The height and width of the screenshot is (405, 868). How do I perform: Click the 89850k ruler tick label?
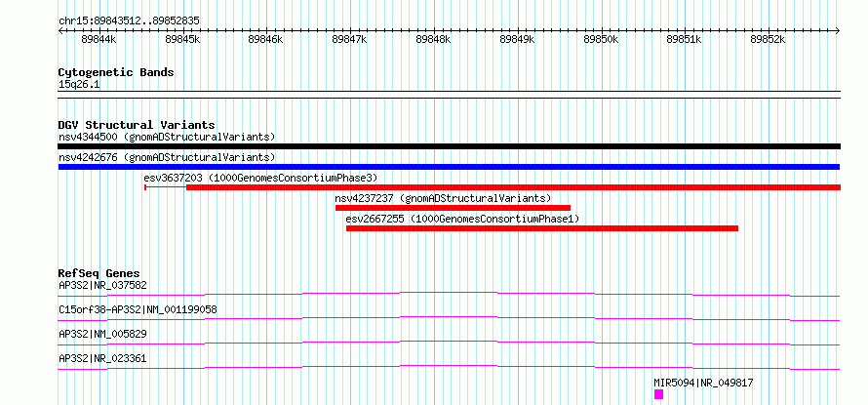coord(601,40)
